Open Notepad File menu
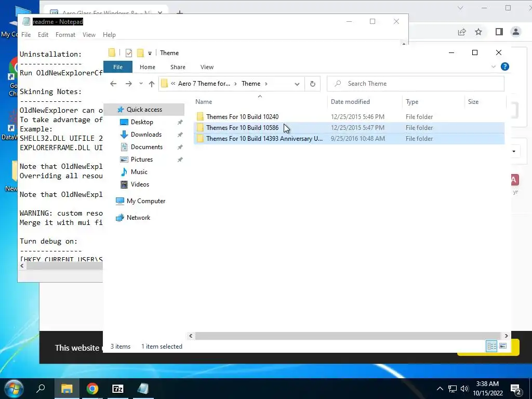 point(26,35)
